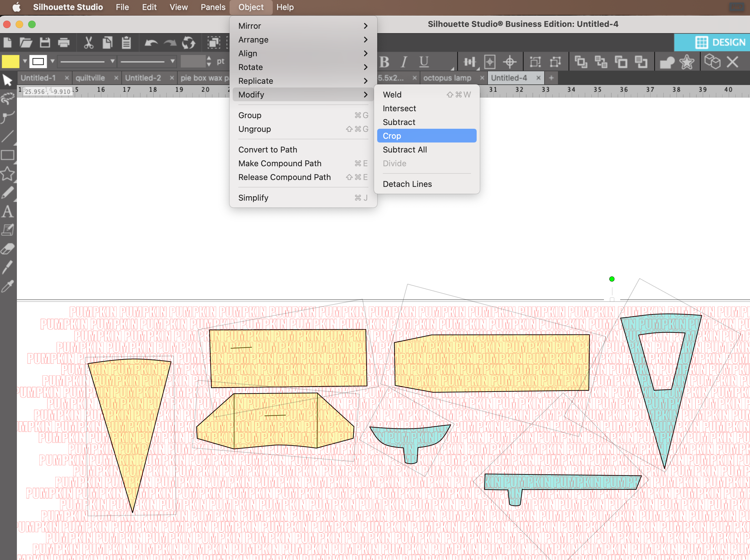This screenshot has height=560, width=750.
Task: Open line style dropdown arrow
Action: [112, 62]
